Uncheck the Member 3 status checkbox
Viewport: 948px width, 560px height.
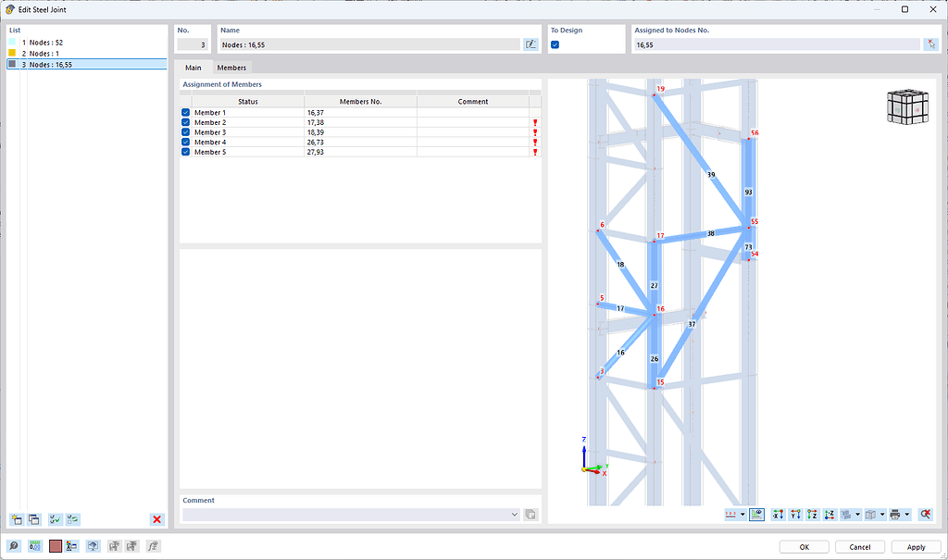(x=184, y=132)
